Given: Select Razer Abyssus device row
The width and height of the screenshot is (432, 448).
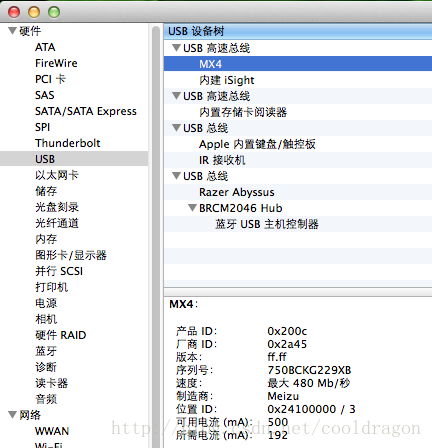Looking at the screenshot, I should (298, 192).
